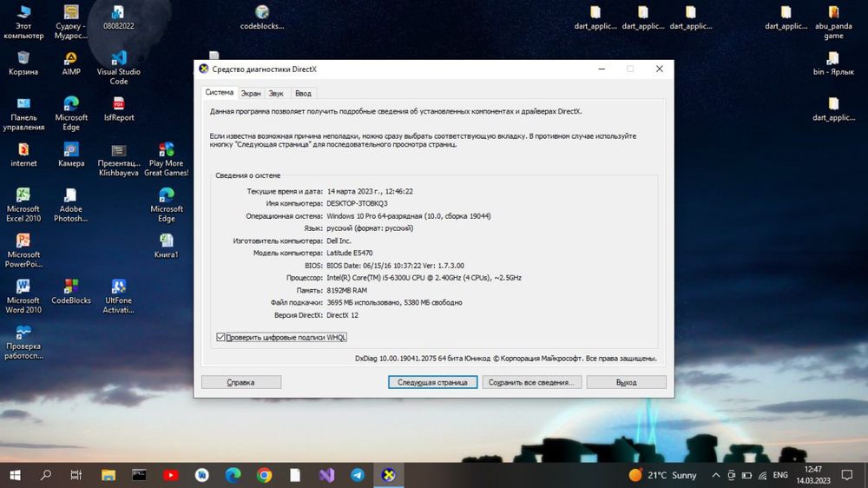Open the Этот компьютер desktop icon
This screenshot has width=868, height=488.
[23, 23]
